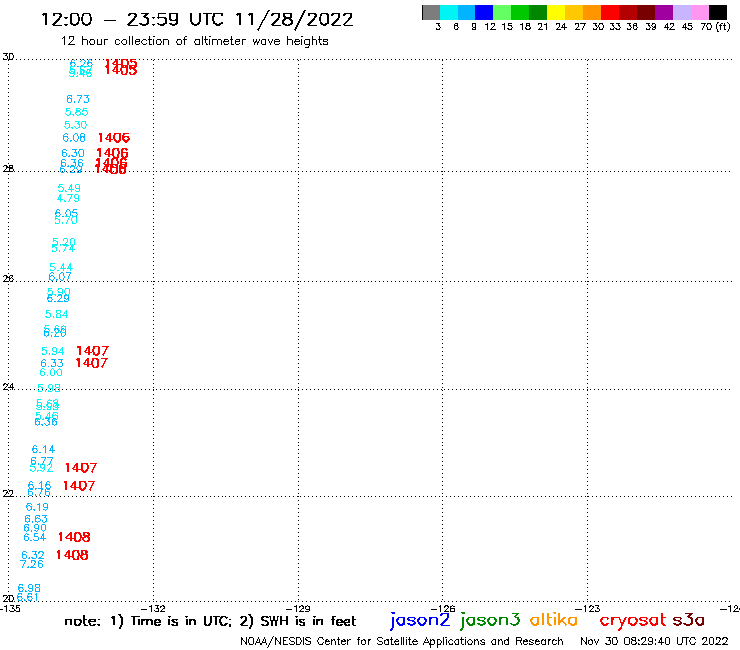Click the black swatch ending the color scale
740x650 pixels.
pos(717,12)
